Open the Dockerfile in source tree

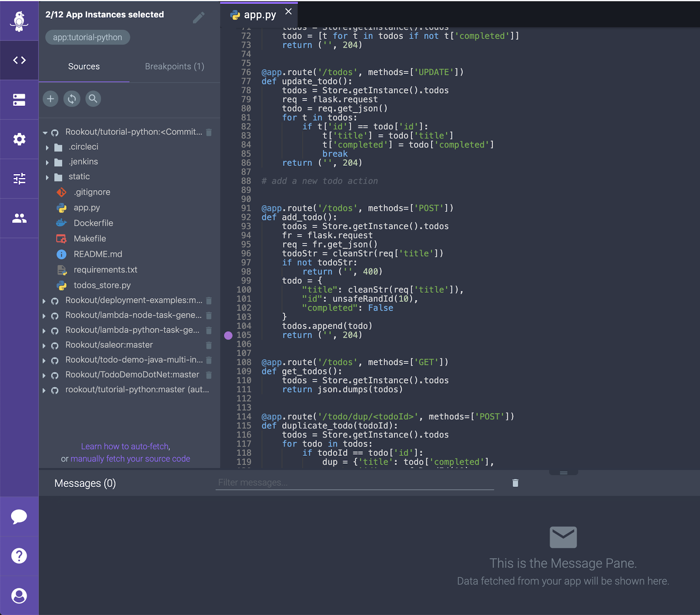[93, 223]
